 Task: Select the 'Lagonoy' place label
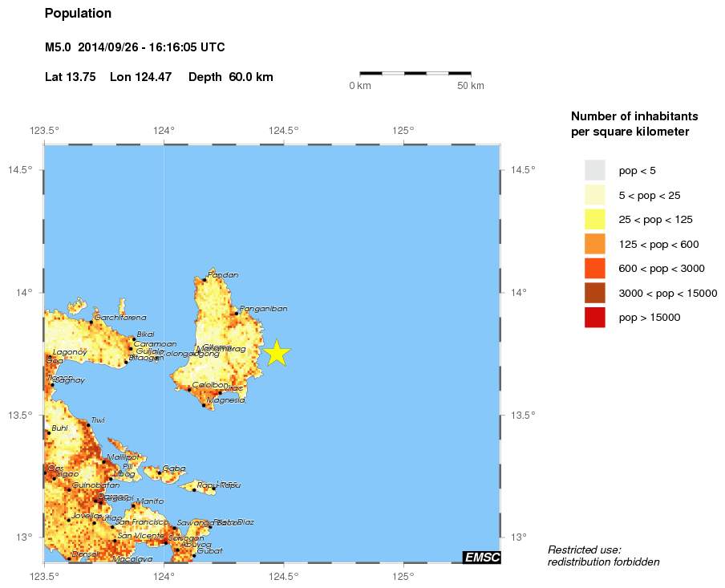71,352
